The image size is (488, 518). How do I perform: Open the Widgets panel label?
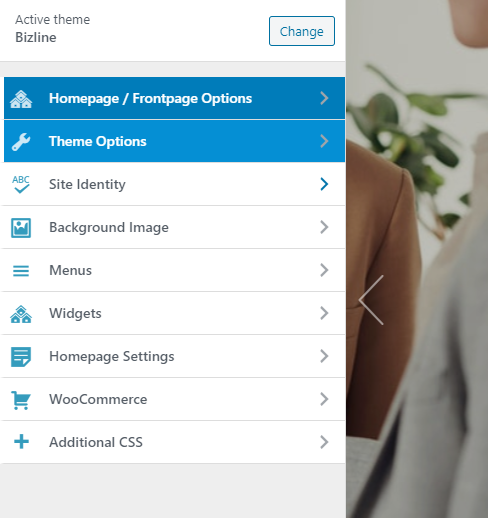tap(75, 313)
